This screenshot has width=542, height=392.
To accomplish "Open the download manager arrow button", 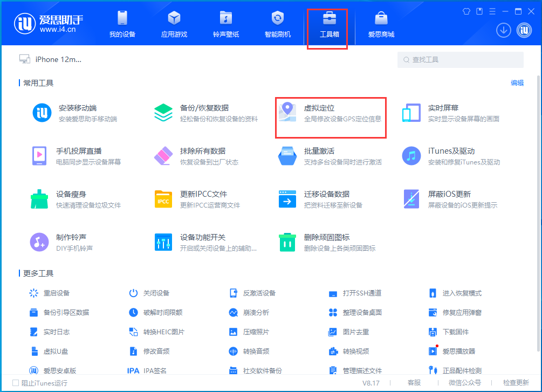I will (x=503, y=30).
